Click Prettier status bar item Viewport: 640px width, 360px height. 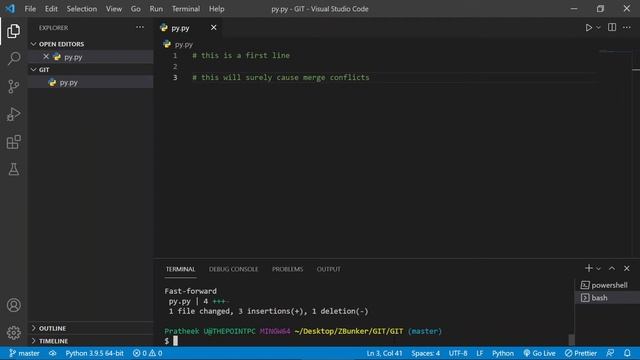coord(581,353)
